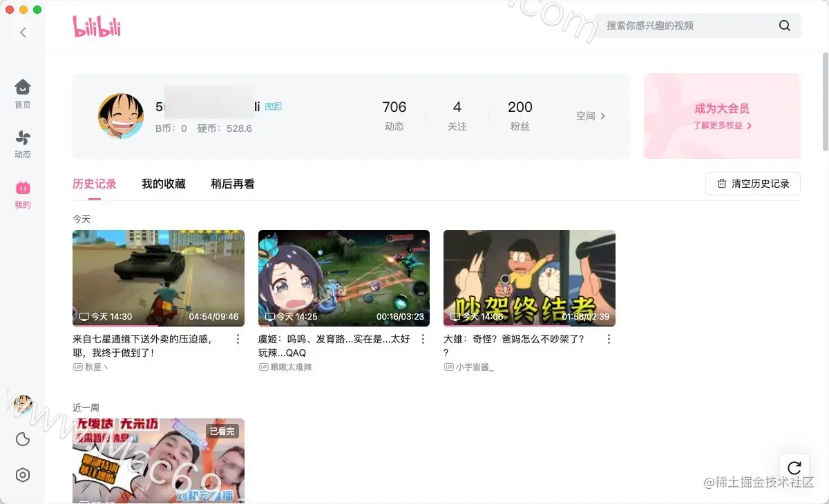Open 空间 link
Viewport: 829px width, 504px height.
[x=591, y=116]
